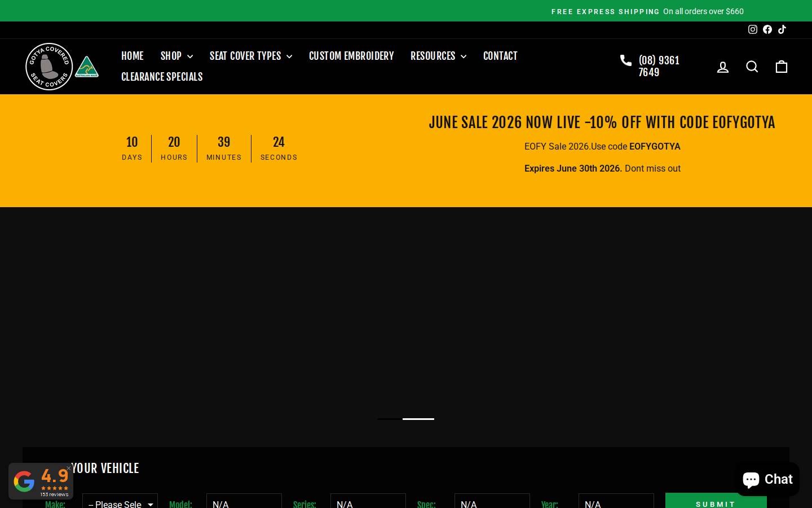Open Clearance Specials page
Image resolution: width=812 pixels, height=508 pixels.
point(162,77)
